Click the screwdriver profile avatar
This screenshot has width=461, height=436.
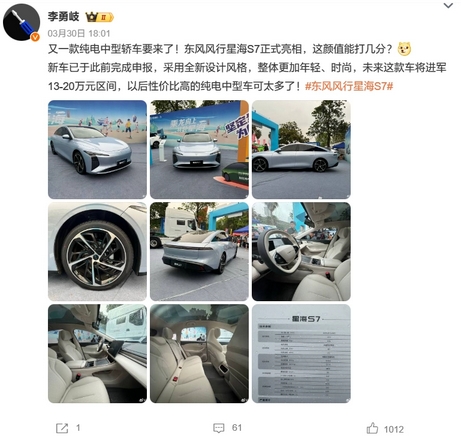[22, 22]
